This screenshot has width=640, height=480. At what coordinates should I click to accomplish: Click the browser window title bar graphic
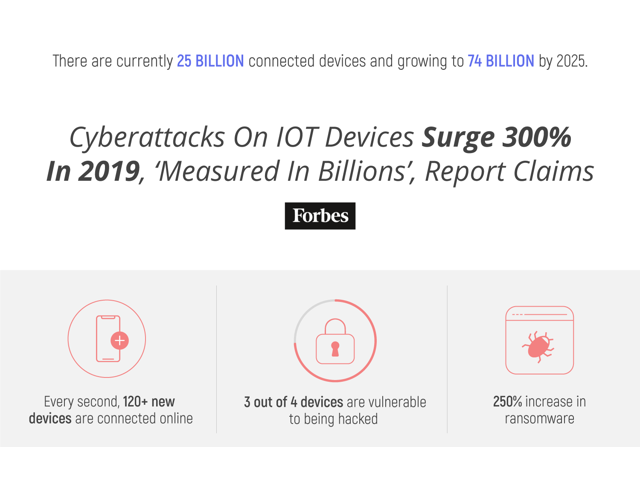[540, 314]
